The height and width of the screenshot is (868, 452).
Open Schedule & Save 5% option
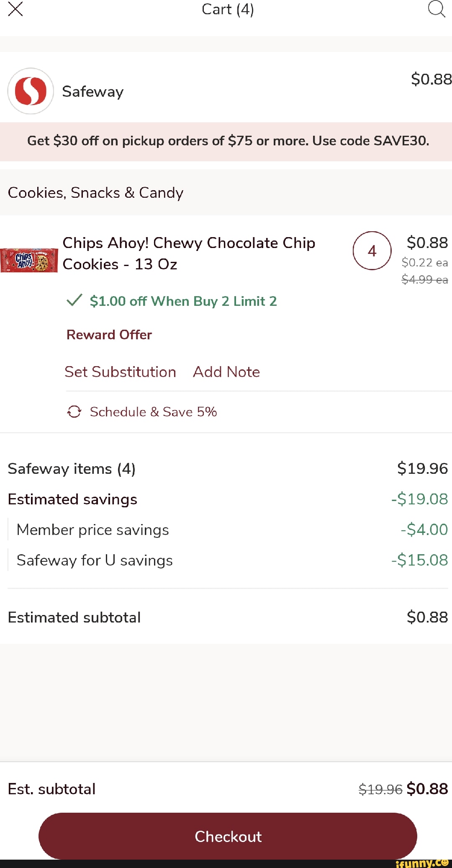(x=153, y=412)
